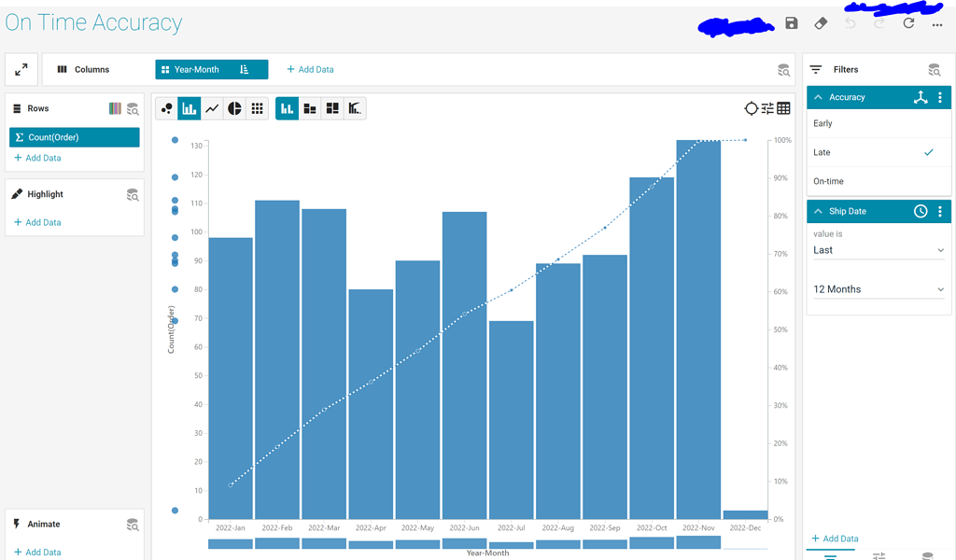Collapse the Accuracy filter section

[x=819, y=97]
